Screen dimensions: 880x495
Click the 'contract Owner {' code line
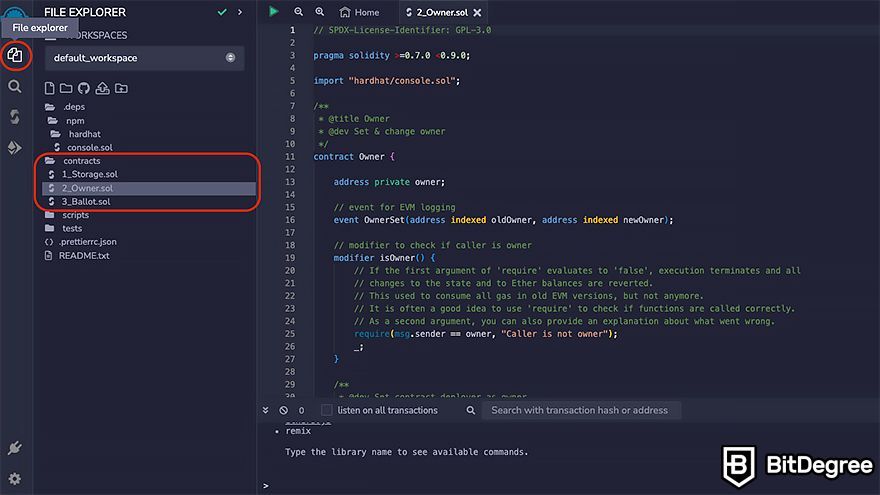pos(354,157)
